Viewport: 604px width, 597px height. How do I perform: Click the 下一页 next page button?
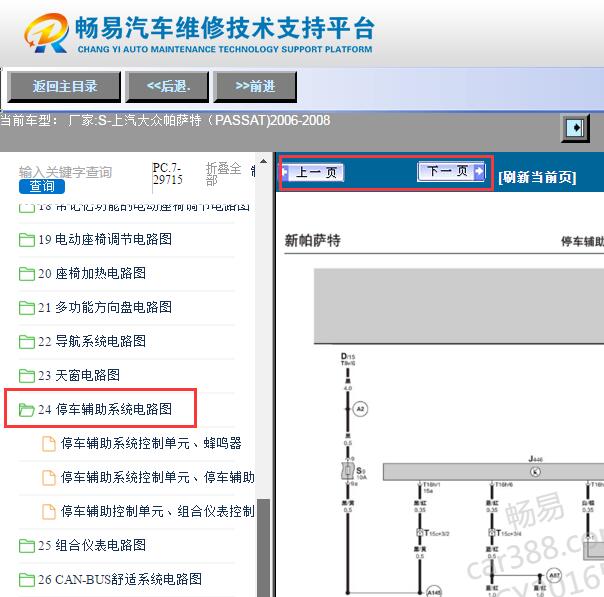pos(451,171)
